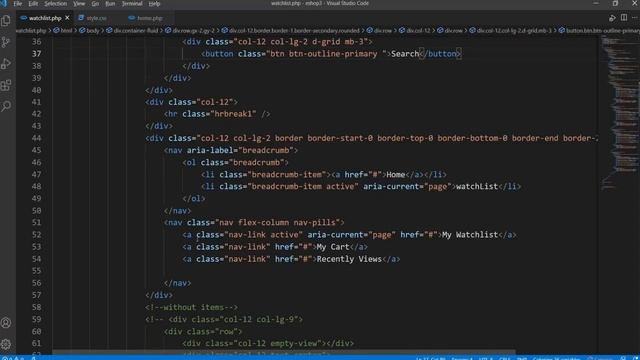
Task: Open the Go menu
Action: pos(95,4)
